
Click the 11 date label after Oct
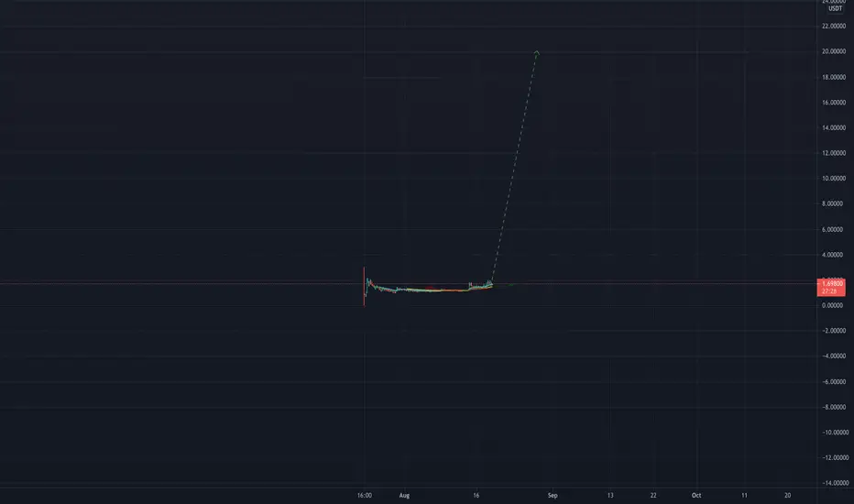click(x=744, y=495)
